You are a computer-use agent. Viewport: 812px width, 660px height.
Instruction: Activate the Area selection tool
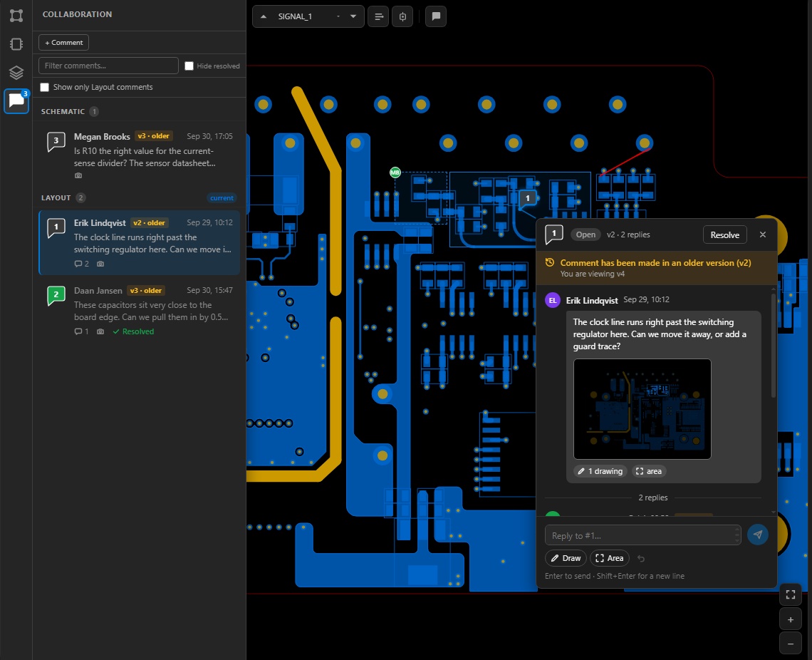[x=610, y=558]
